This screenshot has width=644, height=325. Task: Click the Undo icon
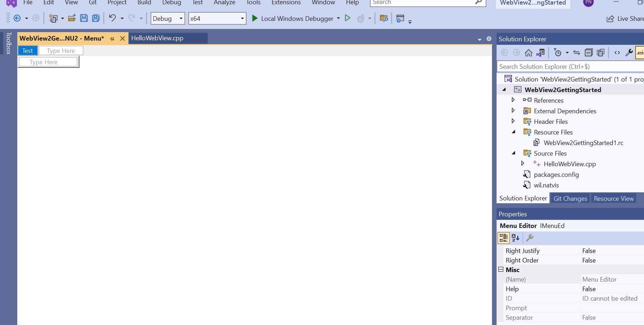pos(113,18)
